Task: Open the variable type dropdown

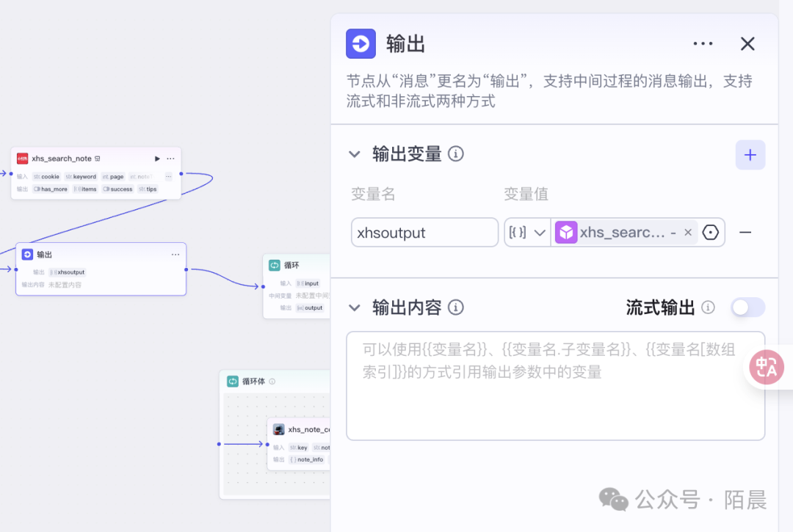Action: point(527,233)
